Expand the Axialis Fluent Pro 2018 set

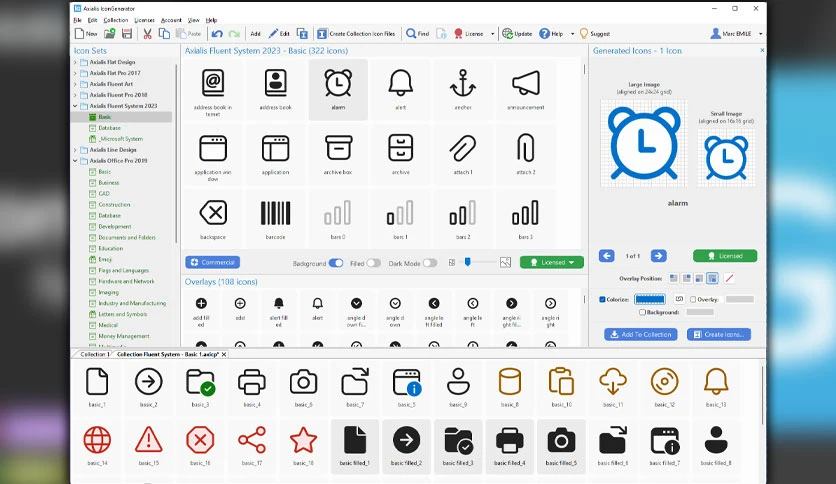point(75,95)
